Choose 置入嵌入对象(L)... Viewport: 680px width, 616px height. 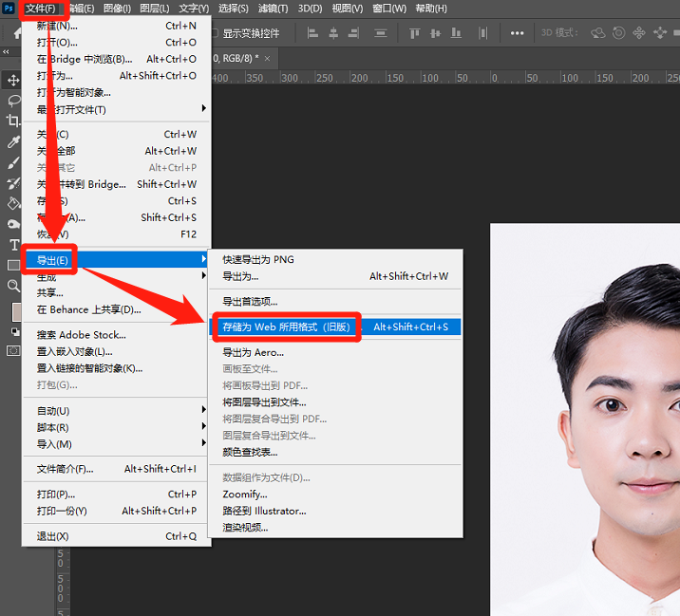pos(117,351)
